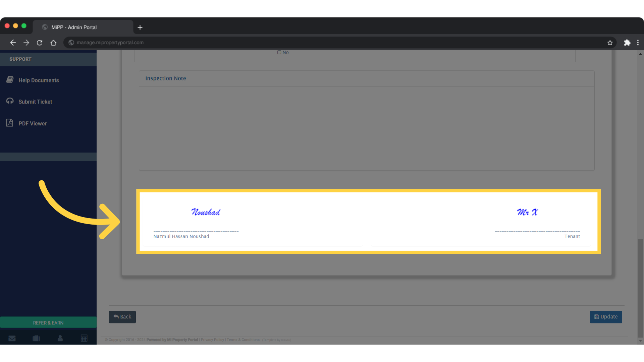The image size is (644, 362).
Task: Click the Back button above the footer
Action: [122, 317]
